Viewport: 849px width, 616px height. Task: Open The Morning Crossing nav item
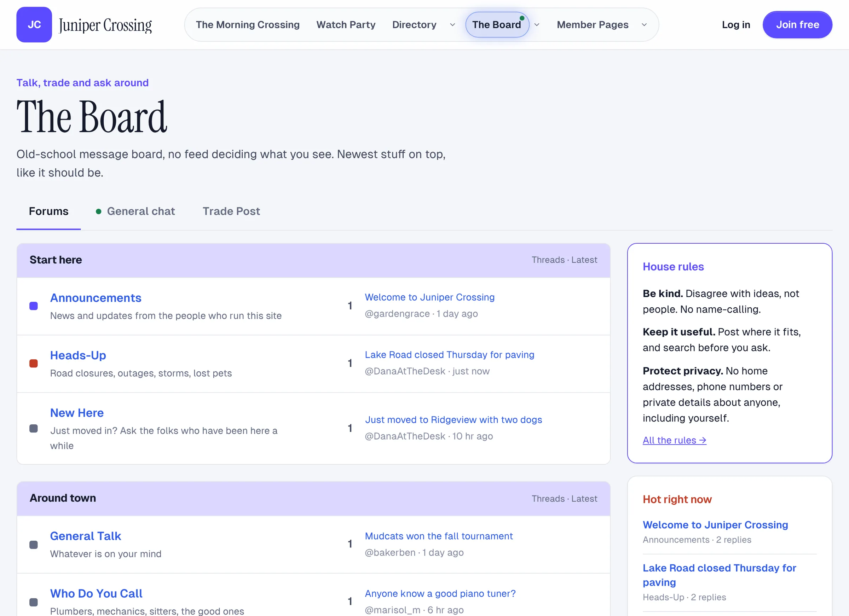(248, 25)
